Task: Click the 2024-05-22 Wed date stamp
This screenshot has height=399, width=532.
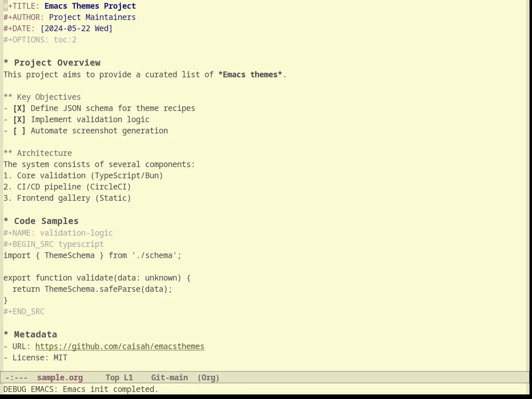Action: (x=76, y=29)
